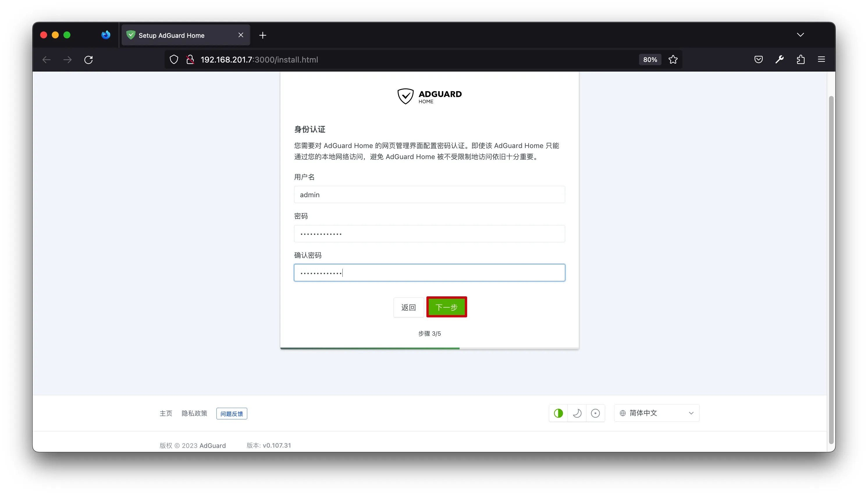
Task: Open the 主页 homepage link
Action: click(166, 413)
